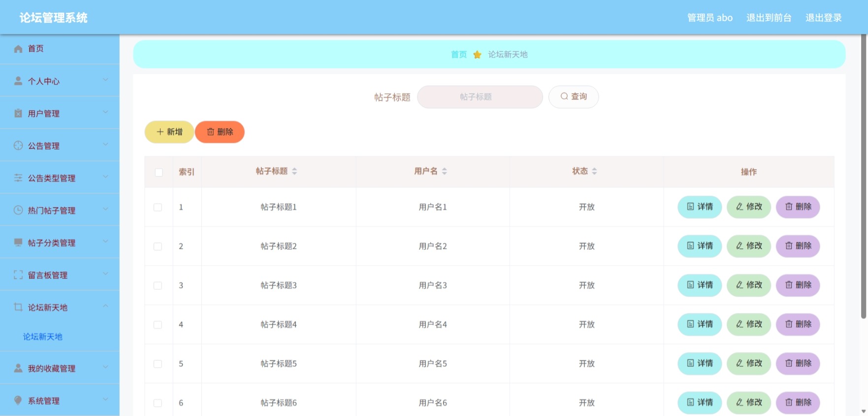Image resolution: width=868 pixels, height=416 pixels.
Task: Toggle the select-all checkbox in table header
Action: 159,172
